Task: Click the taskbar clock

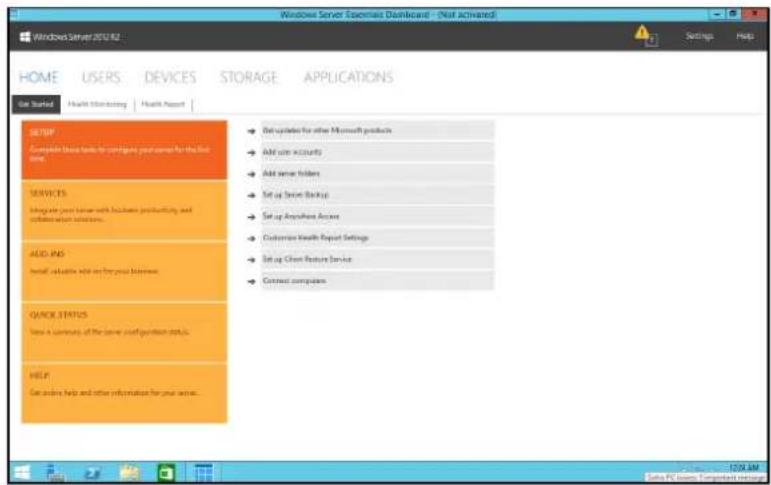Action: pos(744,467)
